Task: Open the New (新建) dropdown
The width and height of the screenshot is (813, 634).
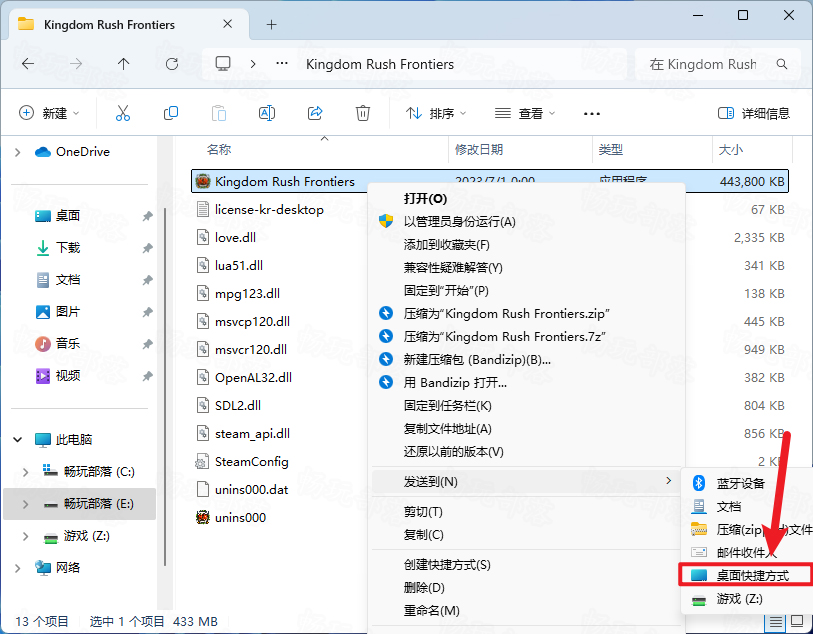Action: pos(49,113)
